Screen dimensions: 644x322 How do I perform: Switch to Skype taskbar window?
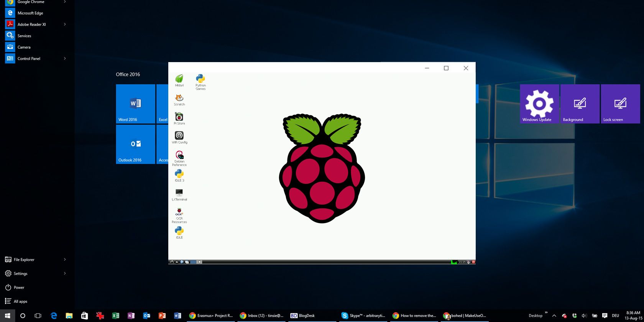[363, 316]
